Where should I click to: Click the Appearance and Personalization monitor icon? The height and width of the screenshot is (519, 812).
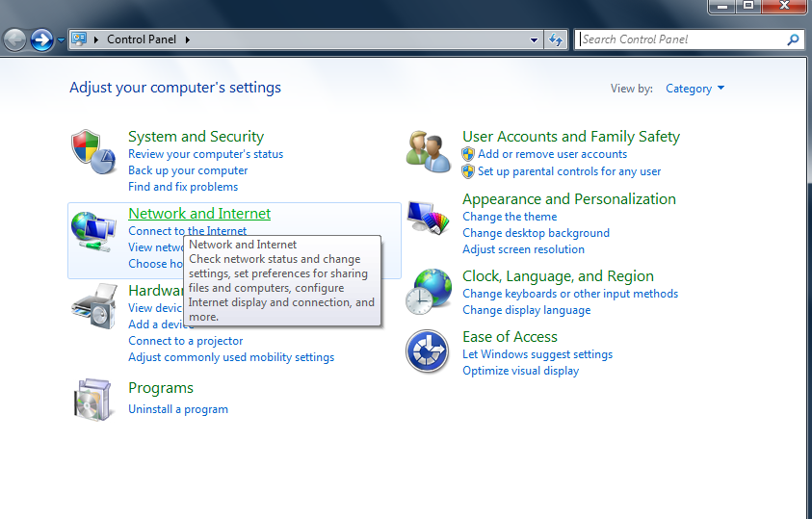pyautogui.click(x=428, y=219)
